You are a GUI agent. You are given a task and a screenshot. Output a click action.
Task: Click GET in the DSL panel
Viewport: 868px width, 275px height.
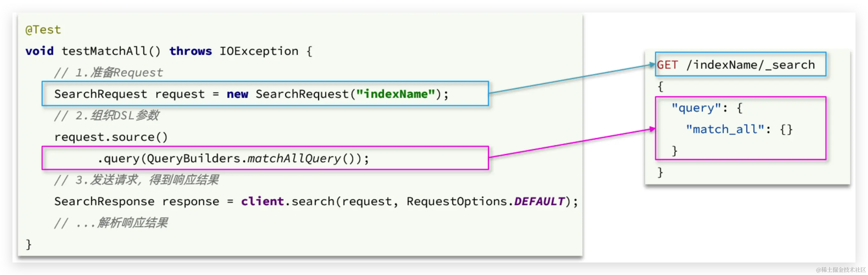(x=667, y=65)
